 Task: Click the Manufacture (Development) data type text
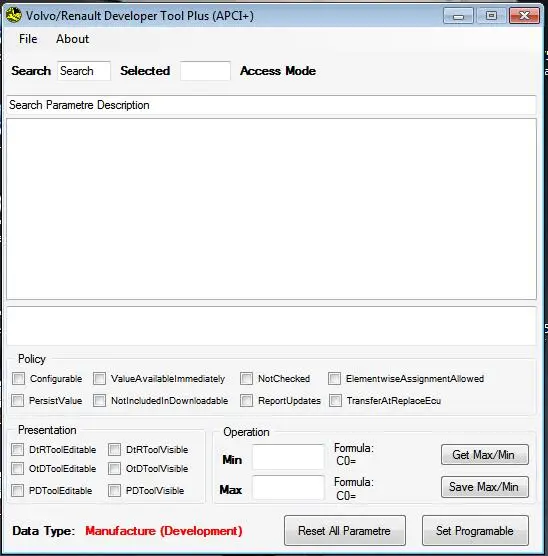pyautogui.click(x=164, y=531)
